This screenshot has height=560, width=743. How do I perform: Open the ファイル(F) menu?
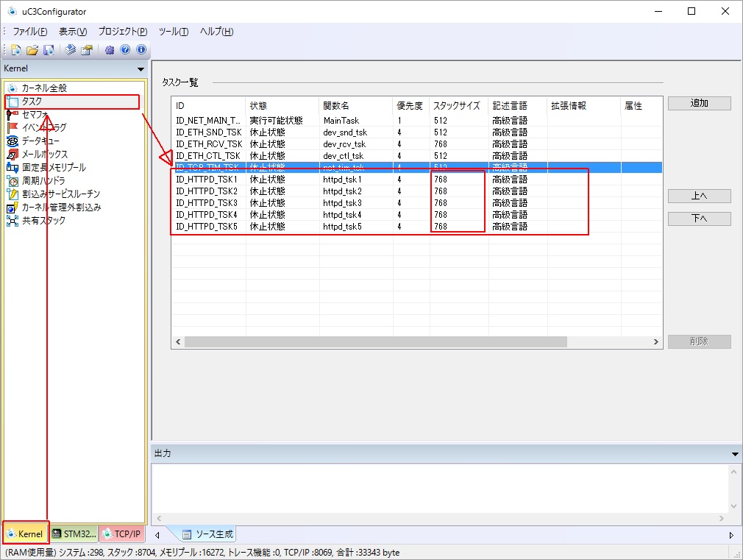(x=30, y=32)
